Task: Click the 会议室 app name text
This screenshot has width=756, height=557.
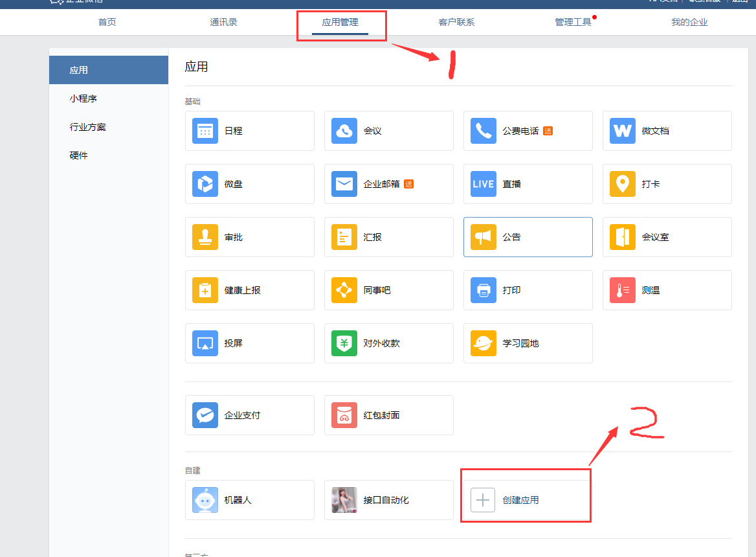Action: [x=655, y=237]
